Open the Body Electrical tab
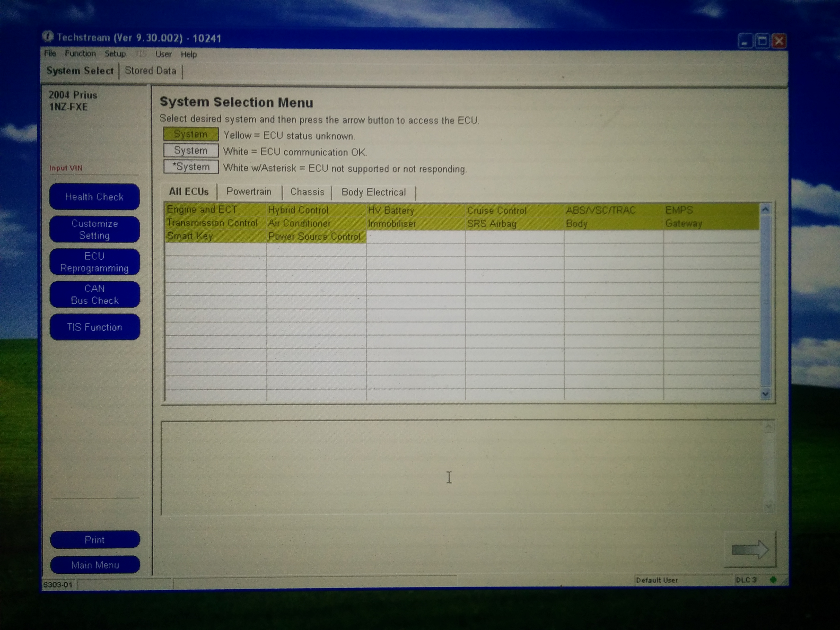The height and width of the screenshot is (630, 840). pyautogui.click(x=373, y=192)
